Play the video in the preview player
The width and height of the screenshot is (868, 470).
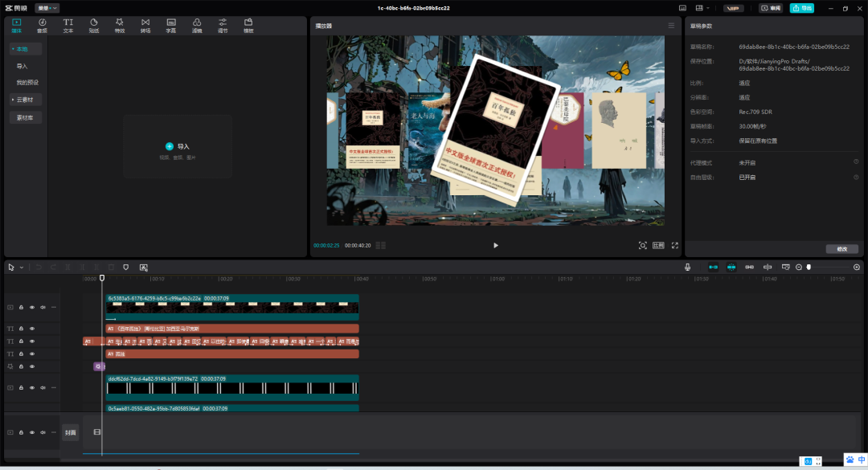pos(495,245)
